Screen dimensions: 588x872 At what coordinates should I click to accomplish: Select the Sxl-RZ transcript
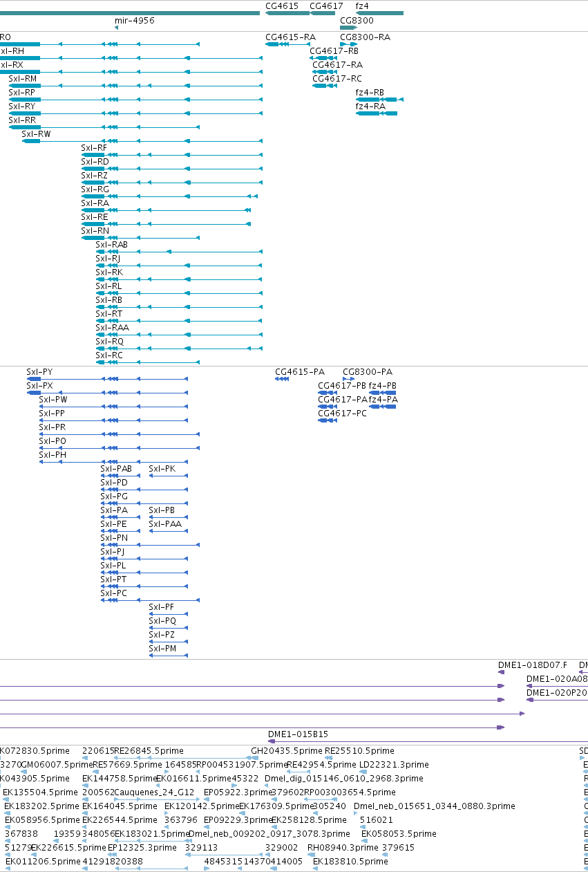(94, 176)
